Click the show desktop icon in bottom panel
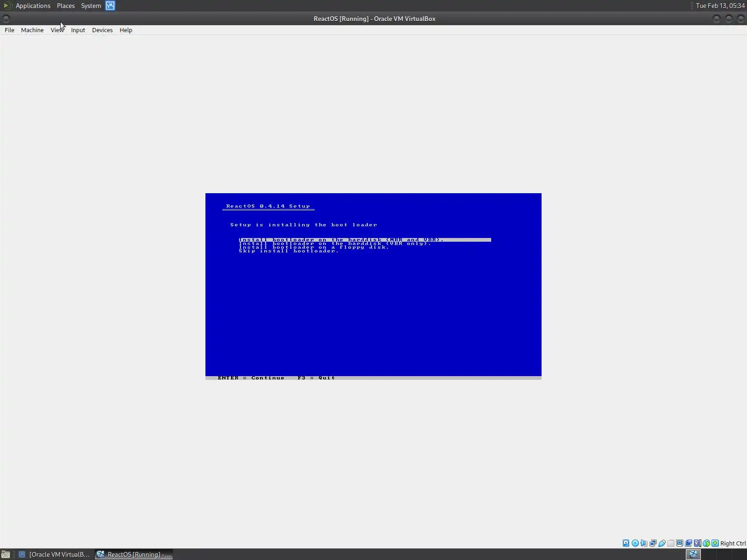 5,554
